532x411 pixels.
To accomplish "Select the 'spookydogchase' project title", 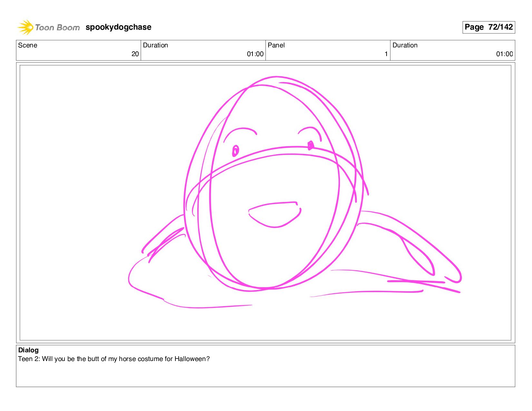I will [118, 27].
